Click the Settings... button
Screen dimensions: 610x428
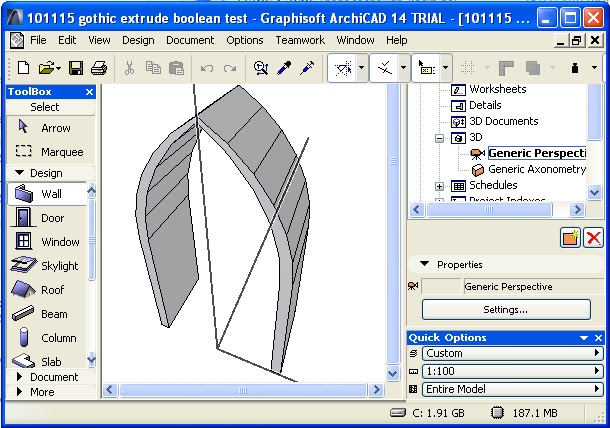pos(506,309)
